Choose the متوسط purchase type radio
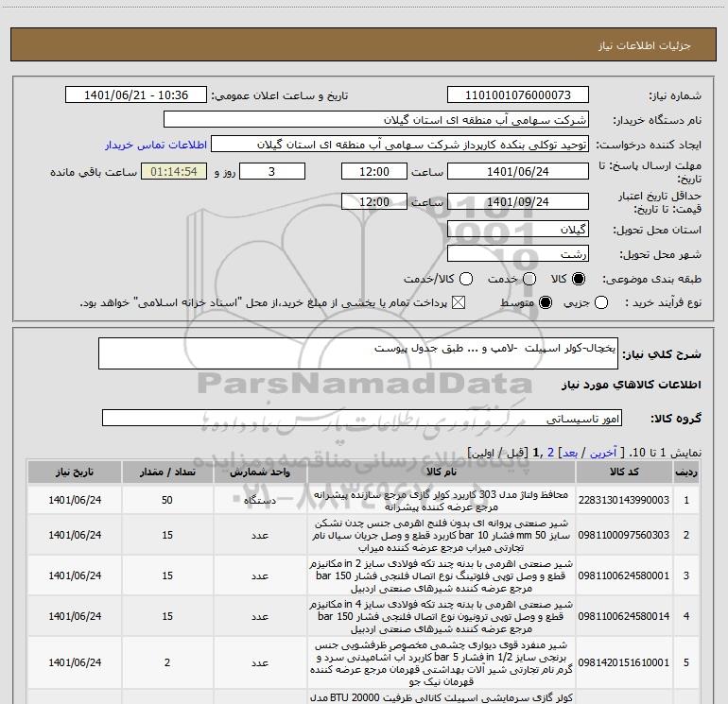The height and width of the screenshot is (704, 728). (546, 303)
